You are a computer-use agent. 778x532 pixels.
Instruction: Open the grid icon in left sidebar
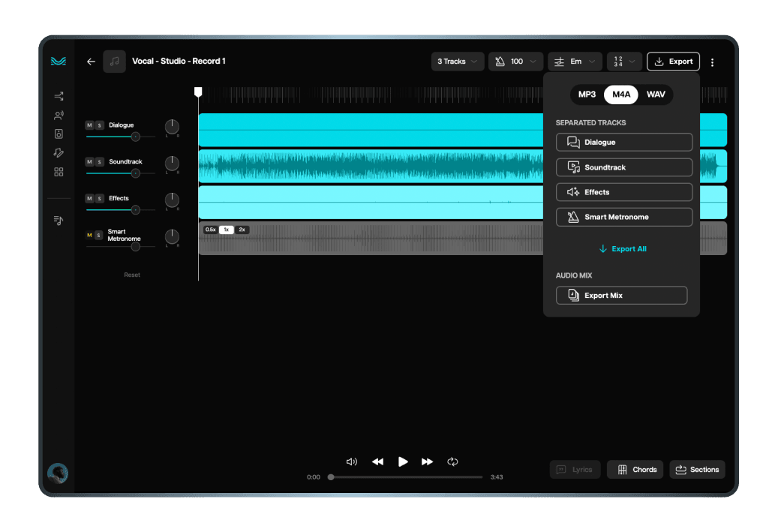pos(59,172)
